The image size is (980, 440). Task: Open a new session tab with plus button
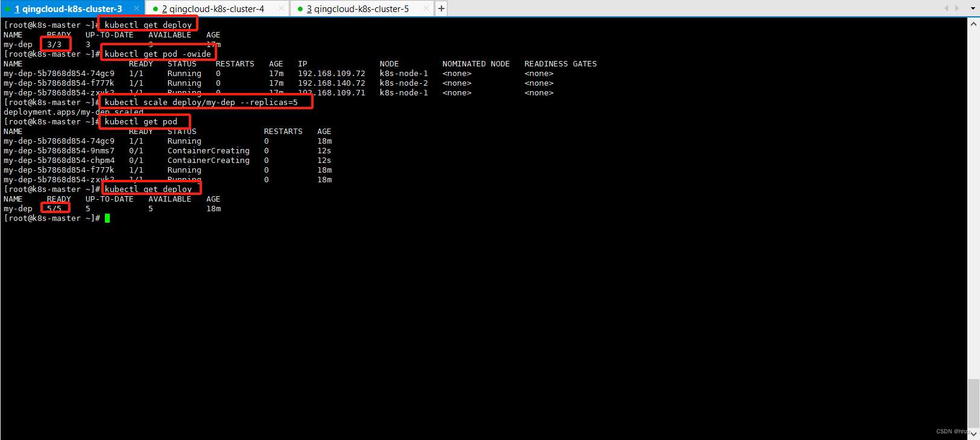[441, 8]
